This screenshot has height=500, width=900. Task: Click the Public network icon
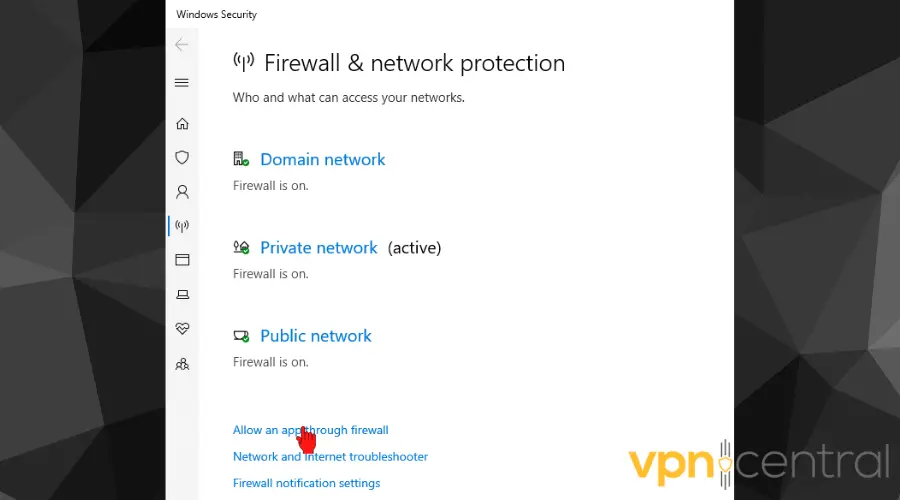coord(240,336)
